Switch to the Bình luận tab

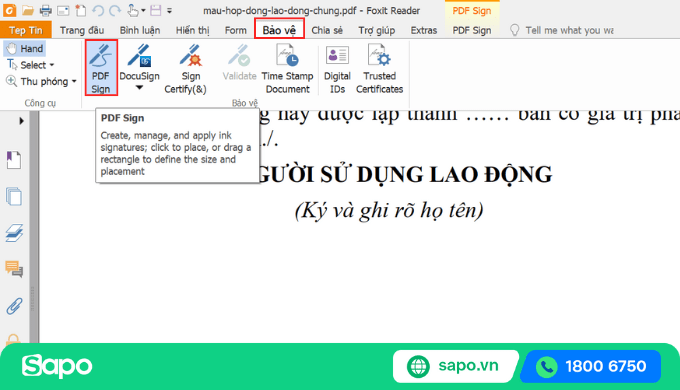(140, 30)
